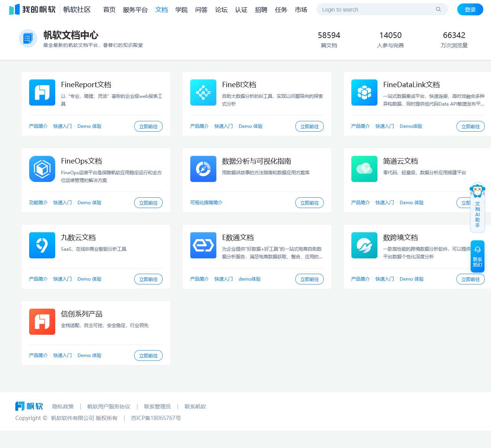The height and width of the screenshot is (448, 491).
Task: Open 功能简介 under FineOps文档
Action: pos(38,203)
